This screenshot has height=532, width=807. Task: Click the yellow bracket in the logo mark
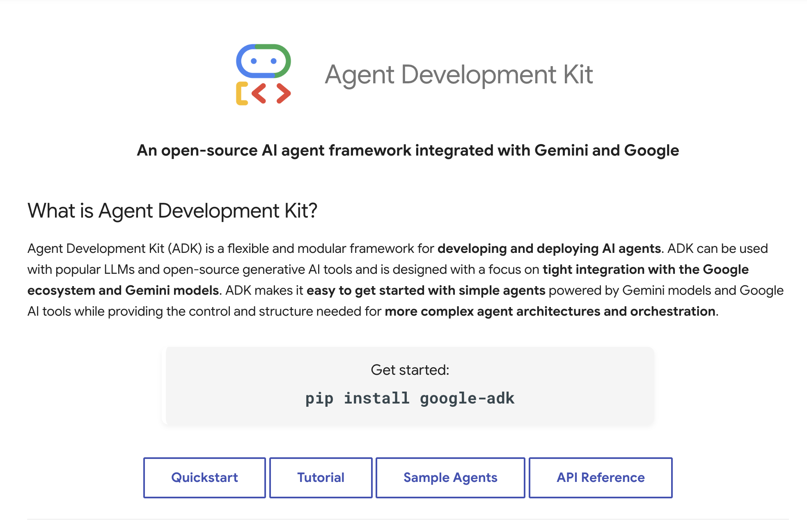tap(242, 94)
